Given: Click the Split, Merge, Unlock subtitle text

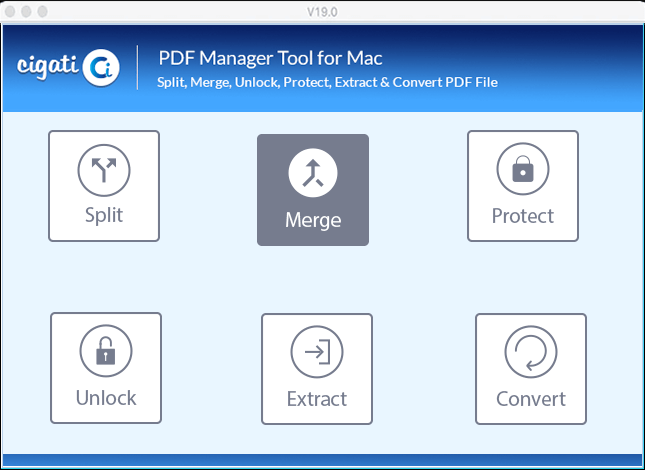Looking at the screenshot, I should click(327, 82).
